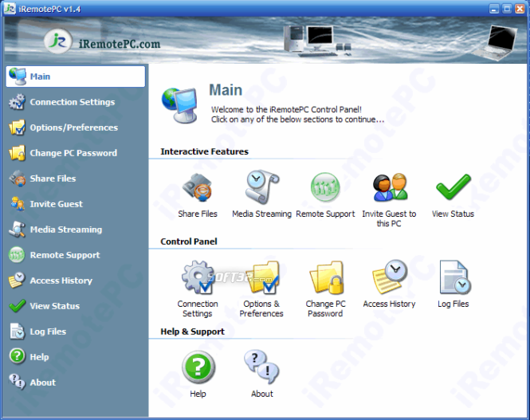Click the 'Share Files' label under Interactive Features
The width and height of the screenshot is (530, 420).
[x=198, y=214]
